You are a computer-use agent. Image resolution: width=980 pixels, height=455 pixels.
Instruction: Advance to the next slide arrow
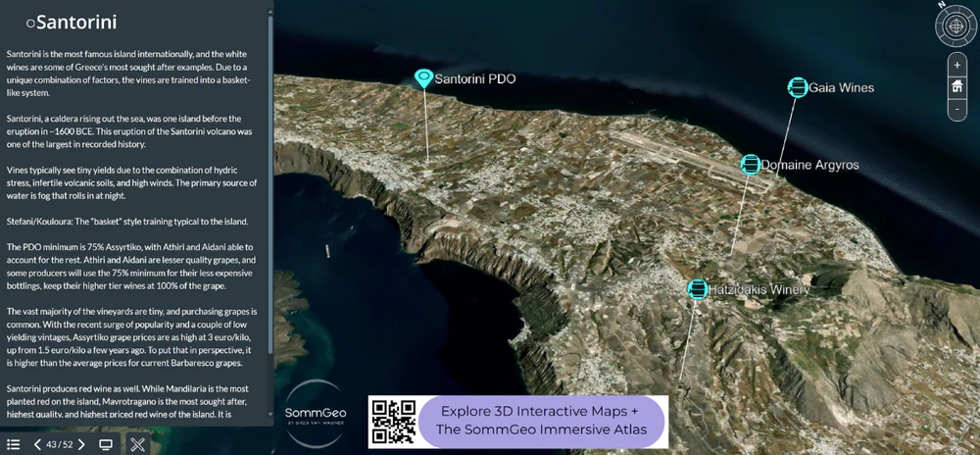coord(81,444)
